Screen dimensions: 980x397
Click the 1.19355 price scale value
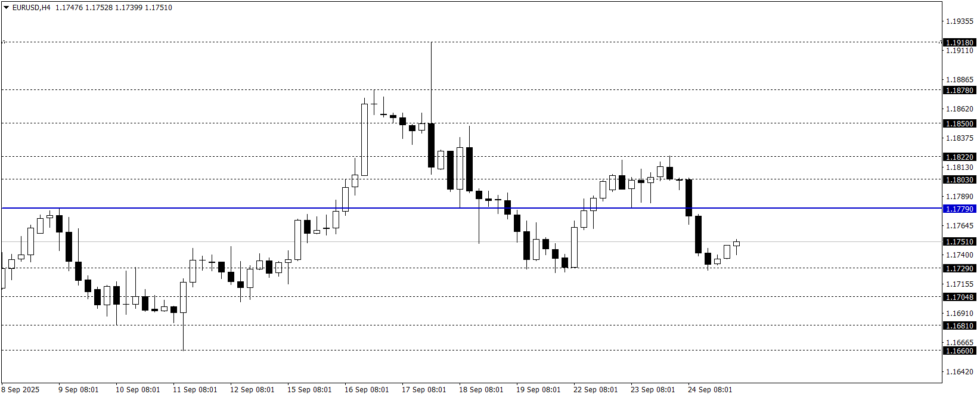tap(960, 21)
